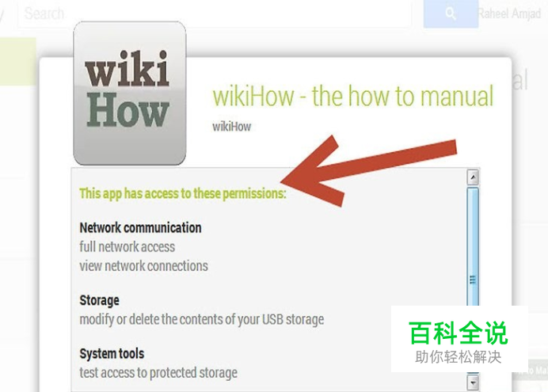
Task: Click the red arrow annotation
Action: pyautogui.click(x=368, y=171)
